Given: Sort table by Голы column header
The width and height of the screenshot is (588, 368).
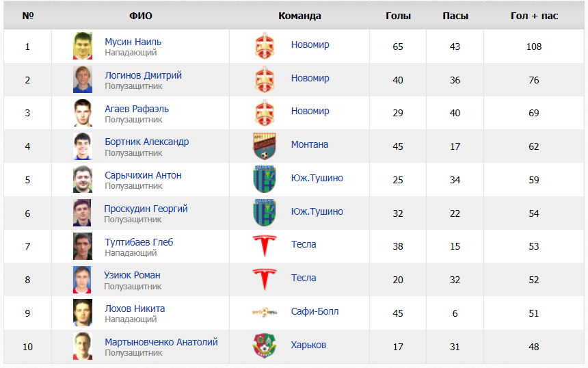Looking at the screenshot, I should click(398, 16).
